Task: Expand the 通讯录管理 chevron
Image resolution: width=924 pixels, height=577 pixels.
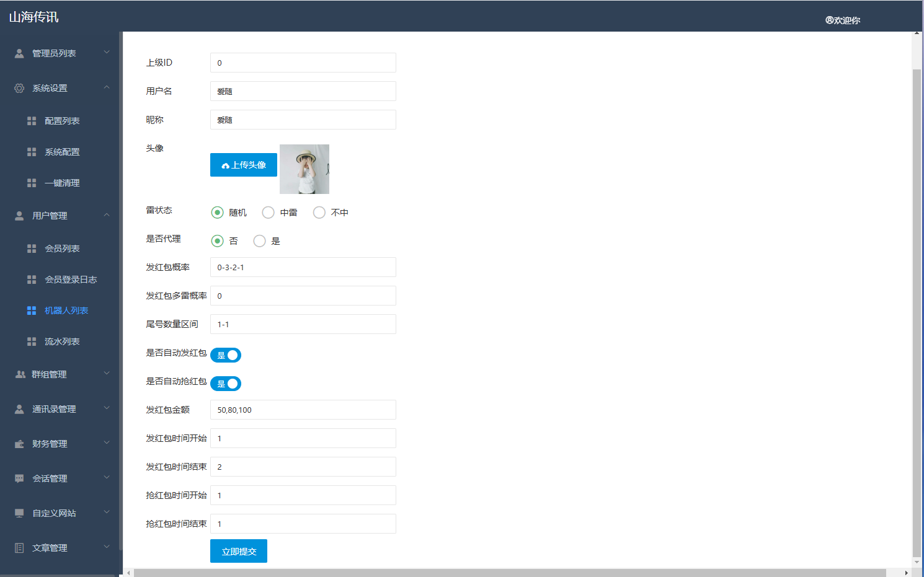Action: tap(107, 408)
